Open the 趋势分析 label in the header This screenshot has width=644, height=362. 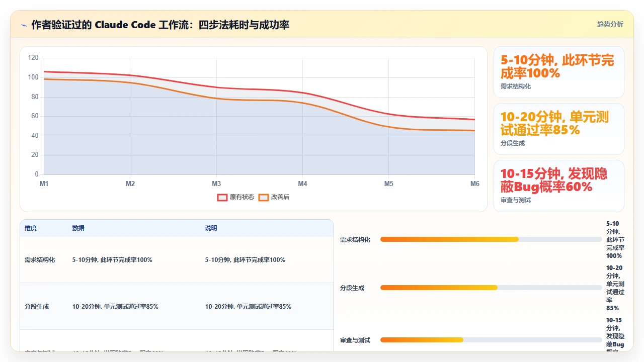click(610, 25)
